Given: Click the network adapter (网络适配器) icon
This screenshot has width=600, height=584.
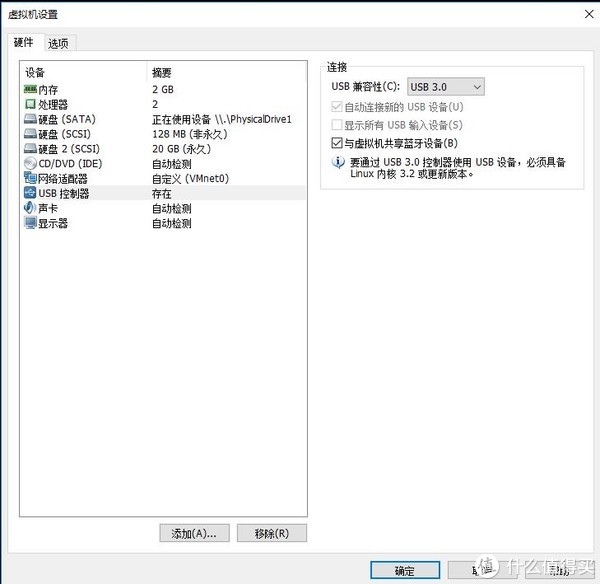Looking at the screenshot, I should tap(30, 178).
